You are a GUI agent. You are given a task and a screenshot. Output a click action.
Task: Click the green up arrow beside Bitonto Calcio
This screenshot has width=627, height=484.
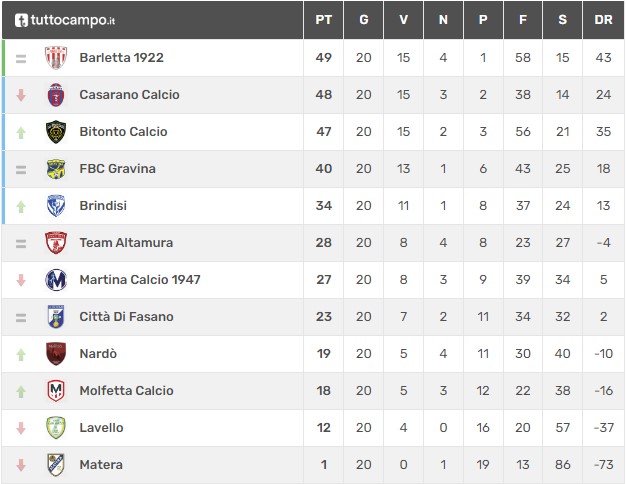(21, 132)
